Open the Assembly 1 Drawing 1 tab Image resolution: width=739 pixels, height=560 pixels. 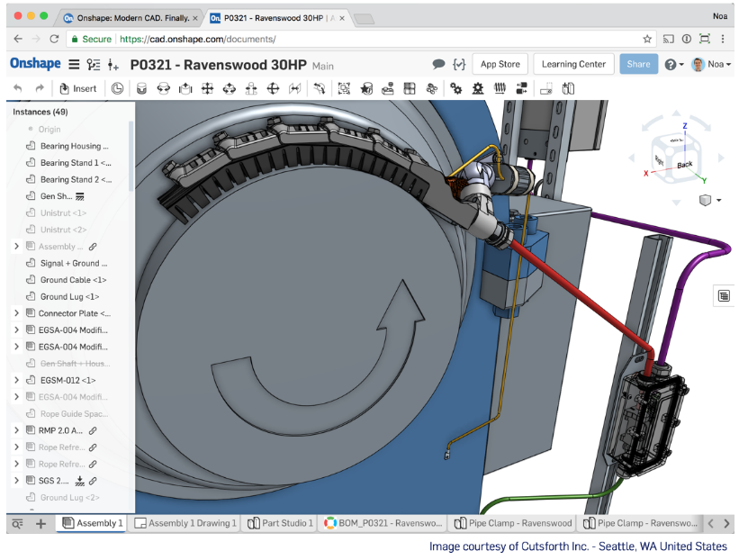point(184,522)
